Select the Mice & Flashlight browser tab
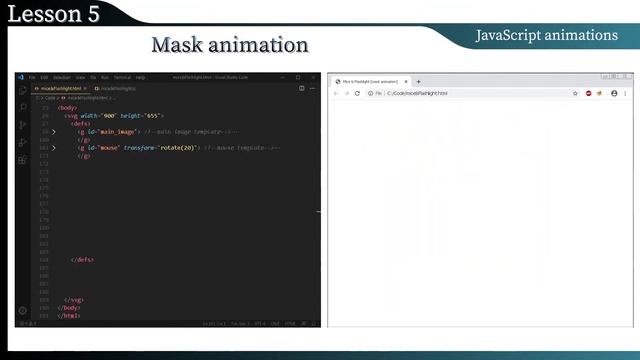This screenshot has width=640, height=360. pyautogui.click(x=371, y=82)
